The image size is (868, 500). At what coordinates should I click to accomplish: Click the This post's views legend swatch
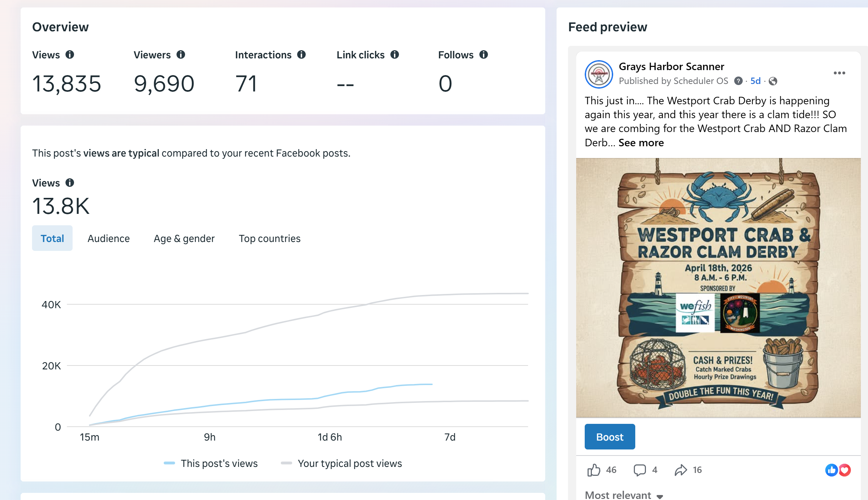(x=169, y=463)
